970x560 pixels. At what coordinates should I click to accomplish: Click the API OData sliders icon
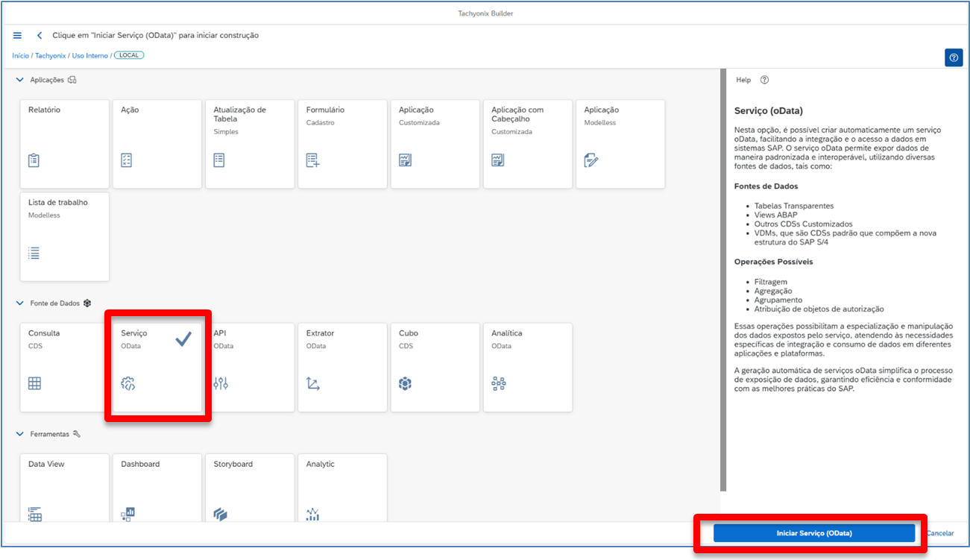coord(221,384)
